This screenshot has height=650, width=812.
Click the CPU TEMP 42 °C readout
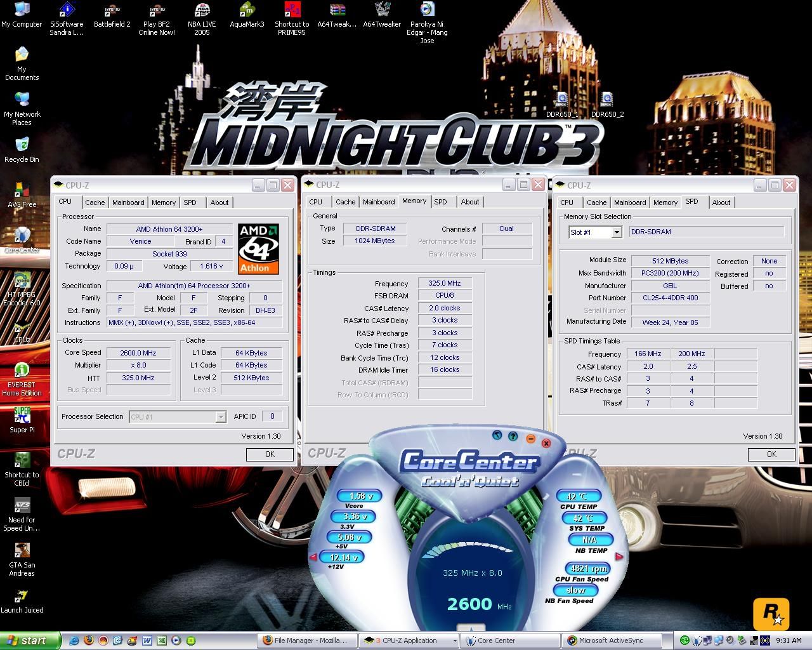coord(579,496)
